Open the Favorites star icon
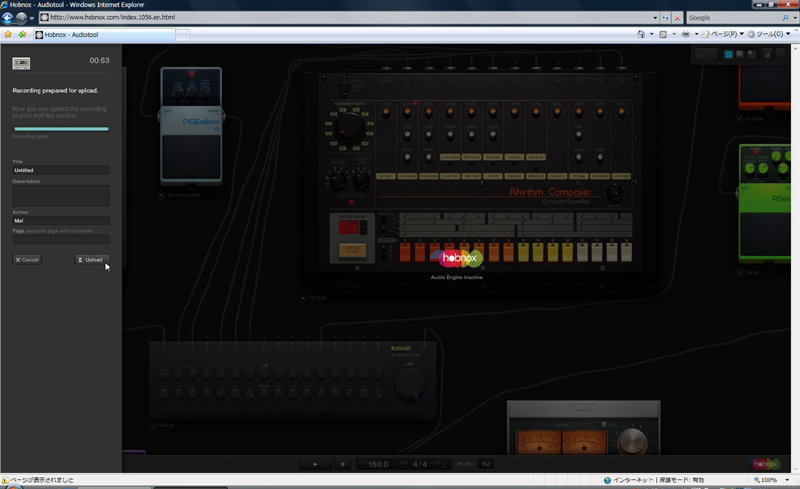Viewport: 800px width, 489px height. [8, 34]
